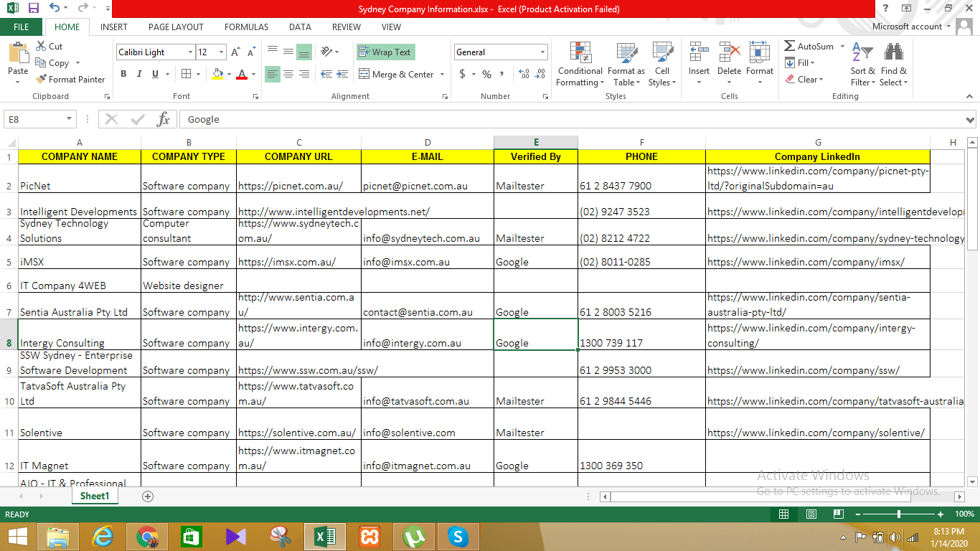The image size is (980, 551).
Task: Open Sort & Filter options
Action: tap(862, 65)
